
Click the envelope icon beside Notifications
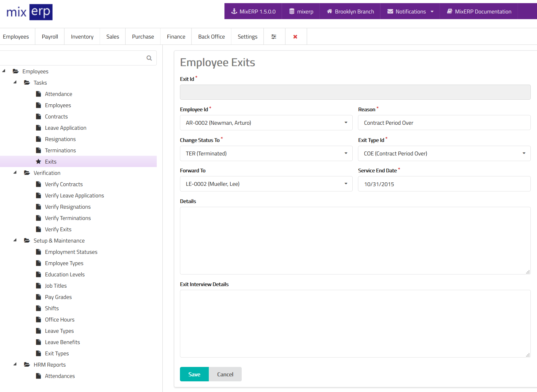point(390,11)
